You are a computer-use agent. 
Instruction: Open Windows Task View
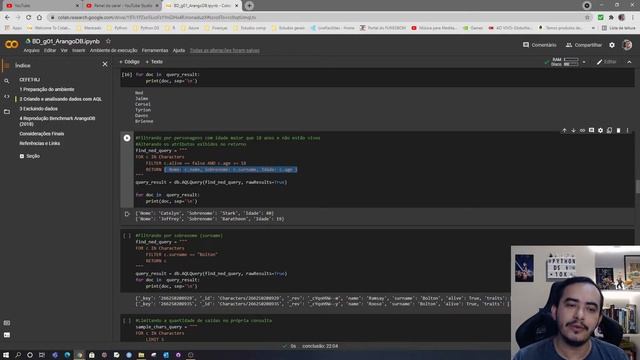[x=42, y=355]
